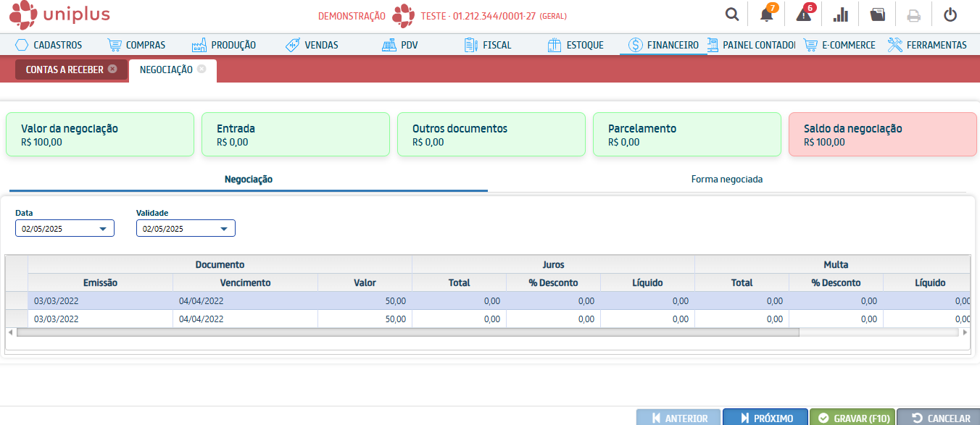Screen dimensions: 980x425
Task: Open the Financeiro menu
Action: tap(663, 45)
